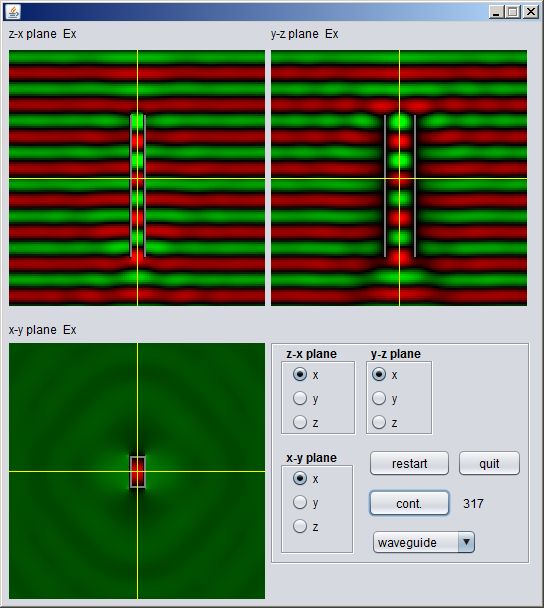Viewport: 544px width, 608px height.
Task: Choose y component in y-z plane group
Action: coord(379,398)
